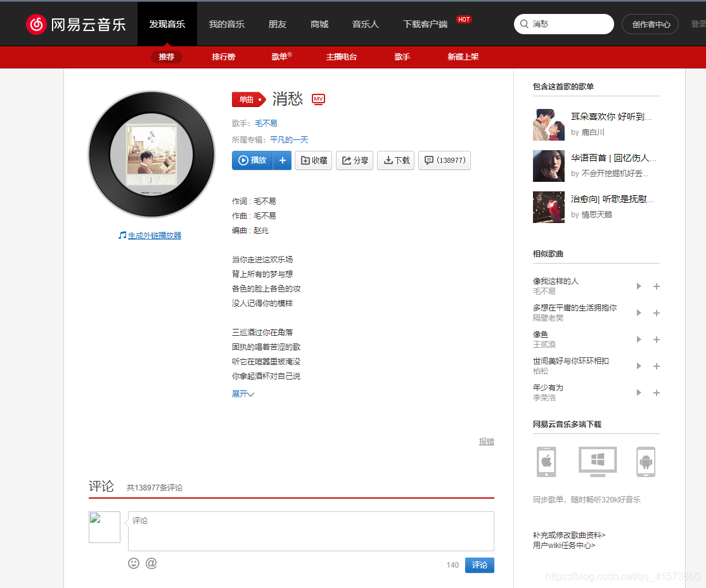Select the 歌单 subnav item
706x588 pixels.
[x=279, y=57]
